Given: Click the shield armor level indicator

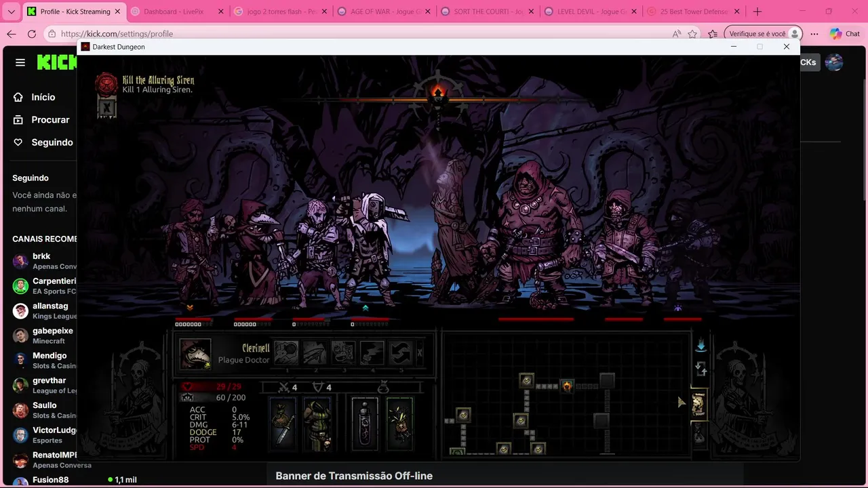Looking at the screenshot, I should (322, 387).
